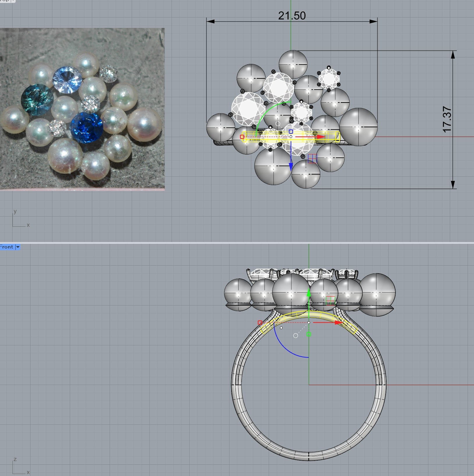Click red planar-move square in Top view
The height and width of the screenshot is (476, 474).
(312, 159)
